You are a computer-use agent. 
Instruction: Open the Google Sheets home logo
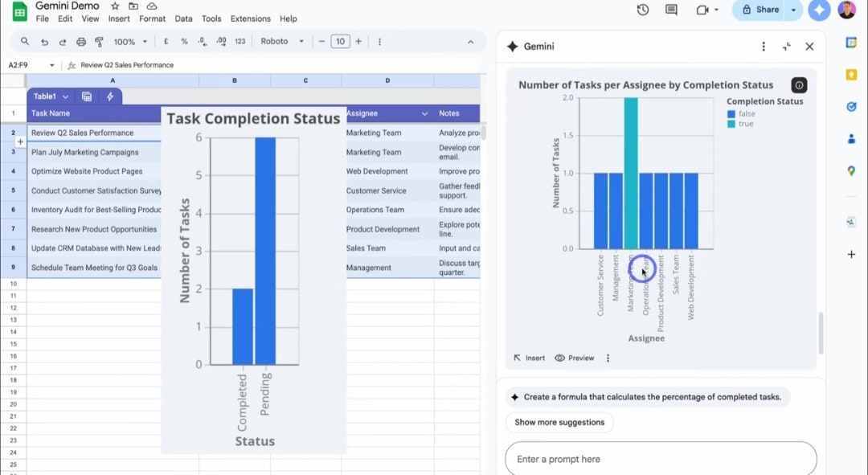click(x=20, y=11)
